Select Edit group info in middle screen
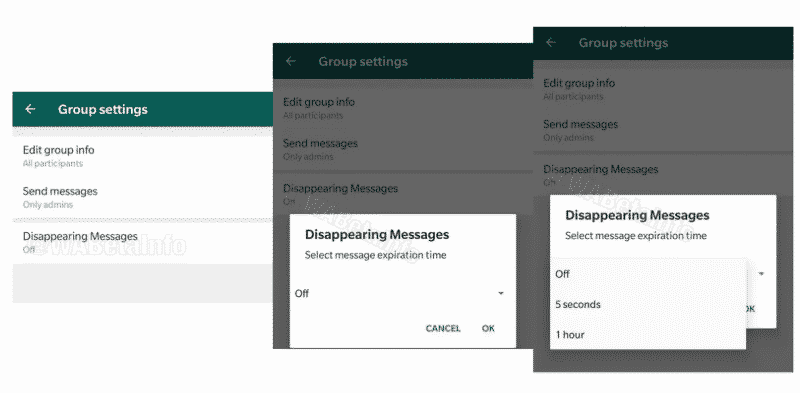The width and height of the screenshot is (800, 393). 403,108
